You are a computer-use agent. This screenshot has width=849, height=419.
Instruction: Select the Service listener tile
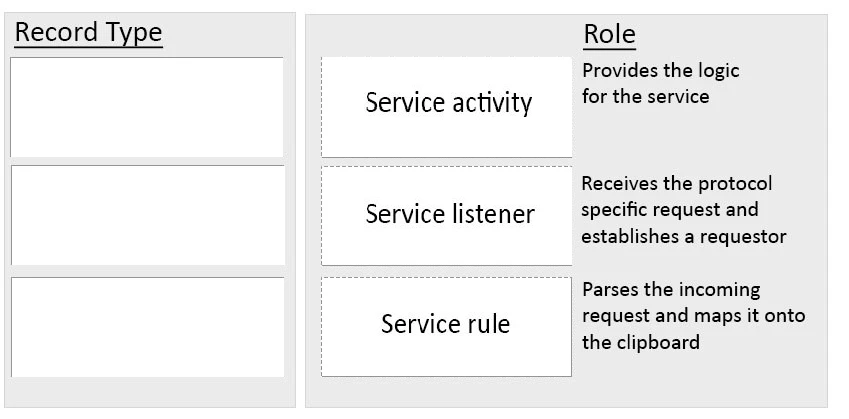coord(447,216)
